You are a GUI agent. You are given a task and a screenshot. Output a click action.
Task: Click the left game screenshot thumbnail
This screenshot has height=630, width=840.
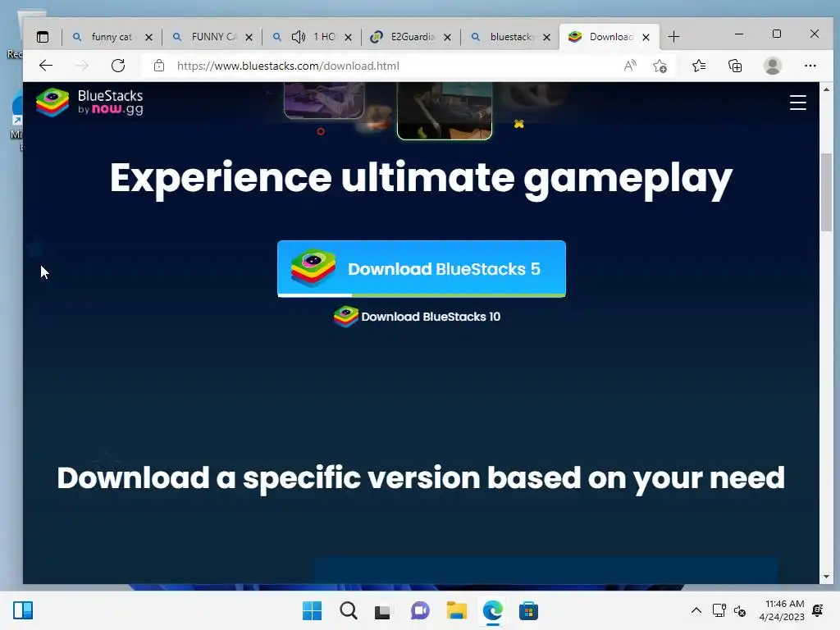click(324, 99)
